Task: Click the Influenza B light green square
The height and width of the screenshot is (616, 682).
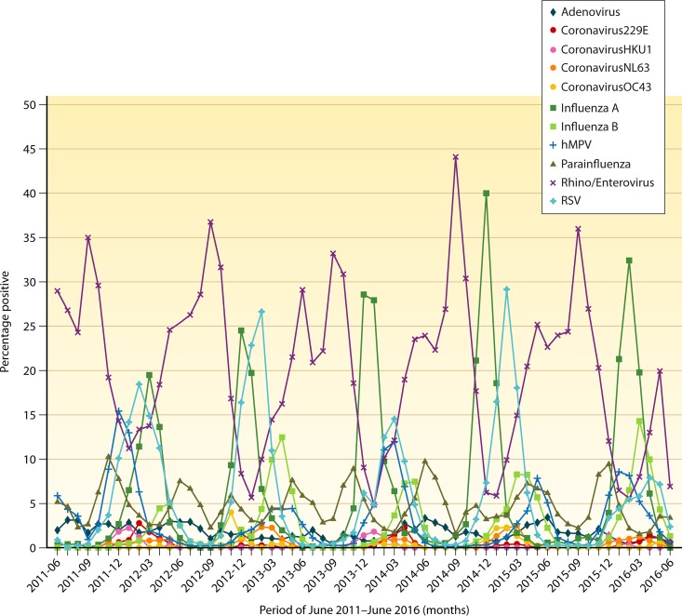Action: coord(553,127)
